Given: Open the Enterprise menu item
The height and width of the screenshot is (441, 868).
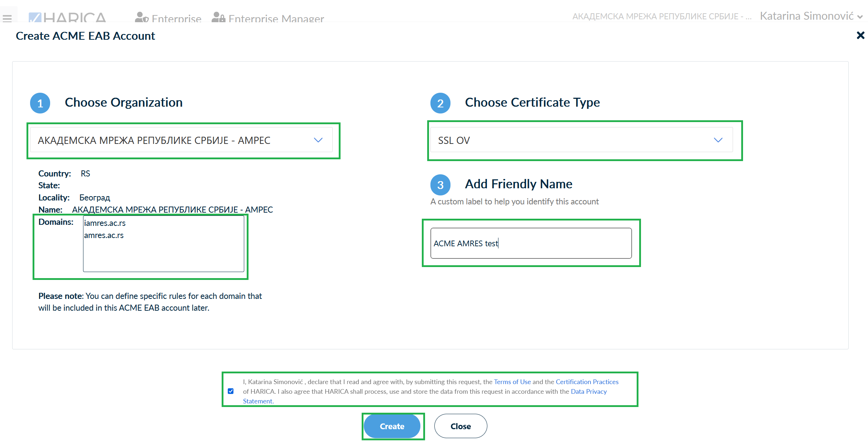Looking at the screenshot, I should [x=176, y=19].
